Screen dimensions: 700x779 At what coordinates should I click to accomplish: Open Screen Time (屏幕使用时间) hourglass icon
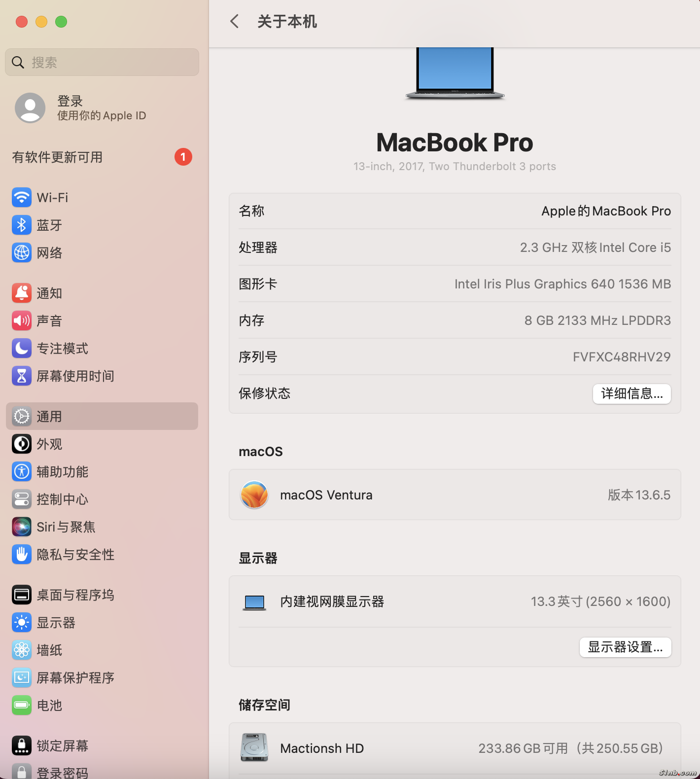point(22,376)
